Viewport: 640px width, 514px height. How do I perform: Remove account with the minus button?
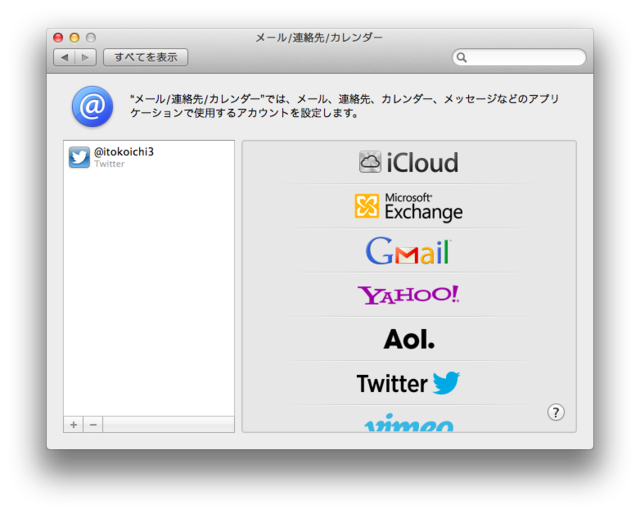coord(93,425)
